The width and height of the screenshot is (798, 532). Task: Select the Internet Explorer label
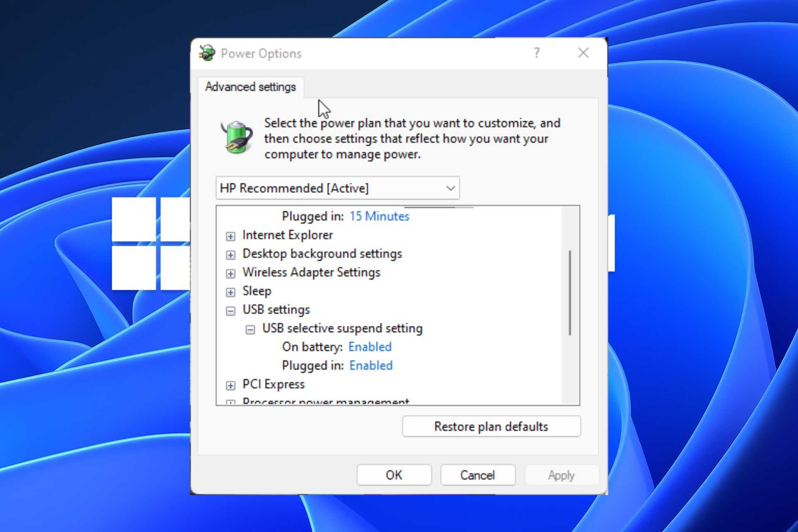click(x=288, y=235)
